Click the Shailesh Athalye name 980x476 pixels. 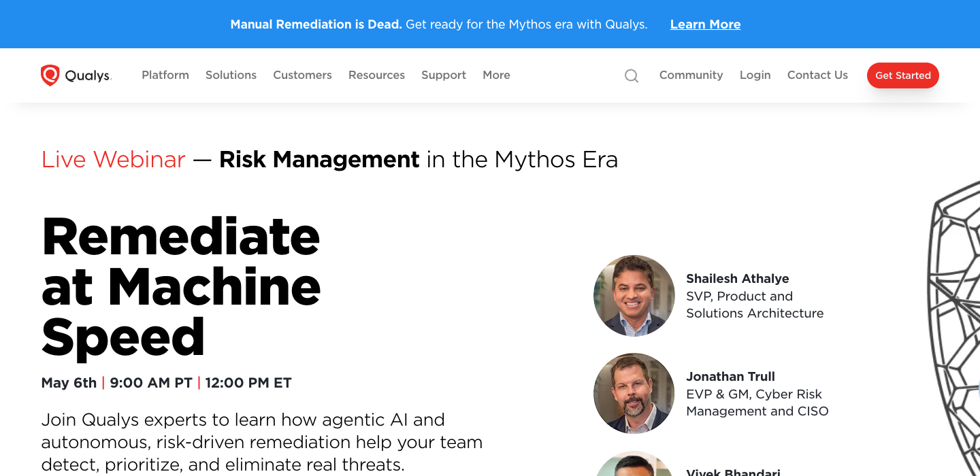pos(738,279)
